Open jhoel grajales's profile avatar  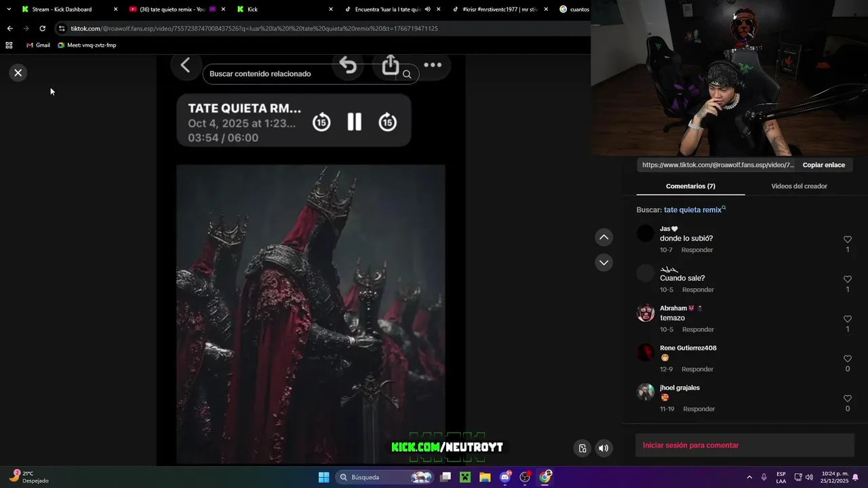pyautogui.click(x=646, y=392)
